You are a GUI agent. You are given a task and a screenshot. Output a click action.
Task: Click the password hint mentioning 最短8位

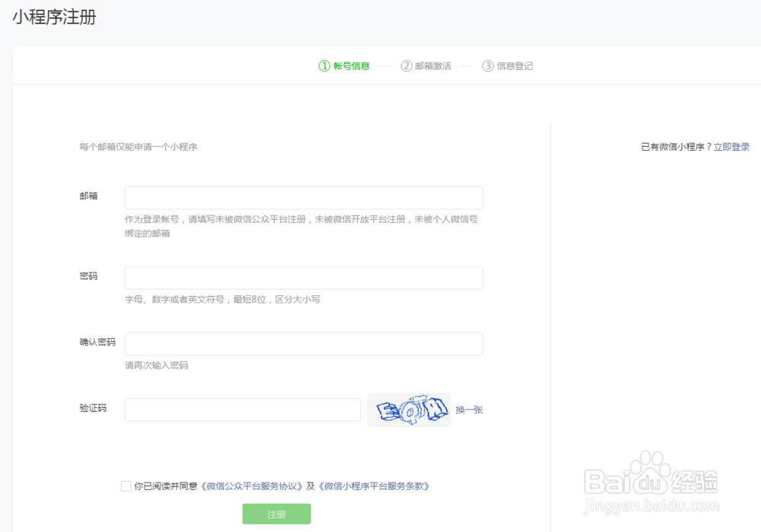(222, 300)
